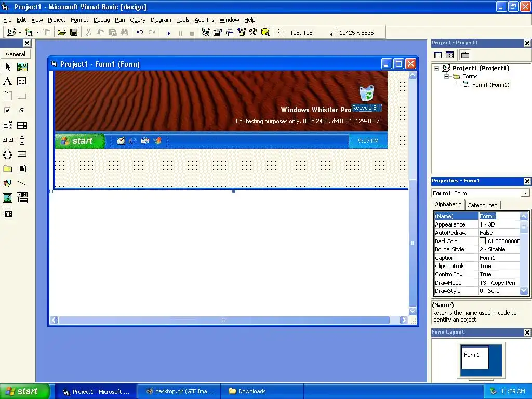532x399 pixels.
Task: Open the Diagram menu
Action: click(x=161, y=20)
